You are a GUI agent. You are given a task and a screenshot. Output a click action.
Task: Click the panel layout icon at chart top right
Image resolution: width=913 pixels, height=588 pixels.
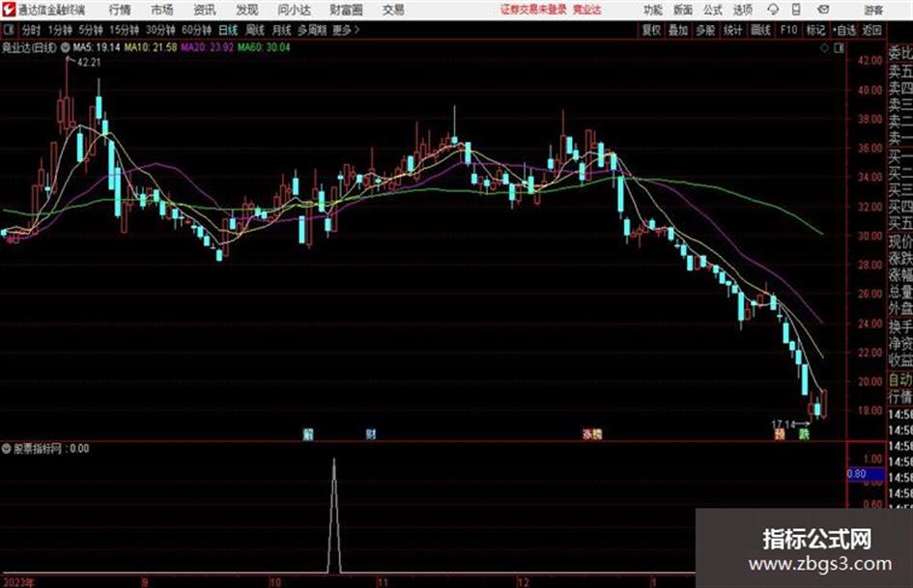pos(839,48)
